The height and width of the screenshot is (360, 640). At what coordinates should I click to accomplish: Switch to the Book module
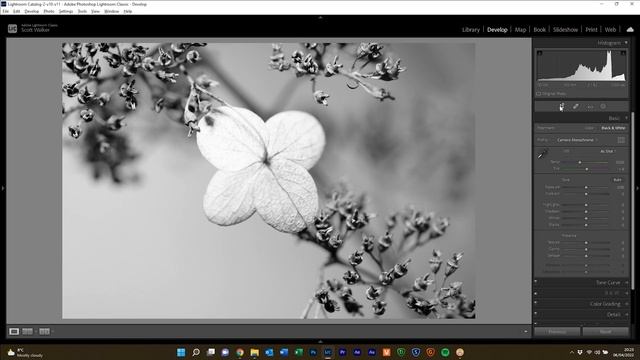point(539,30)
